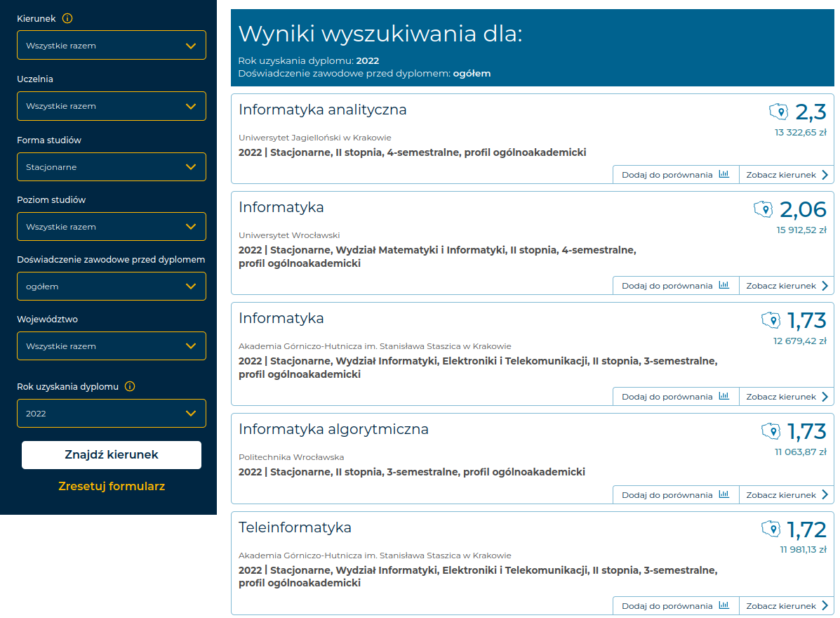This screenshot has height=618, width=840.
Task: Open the Województwo dropdown
Action: 112,346
